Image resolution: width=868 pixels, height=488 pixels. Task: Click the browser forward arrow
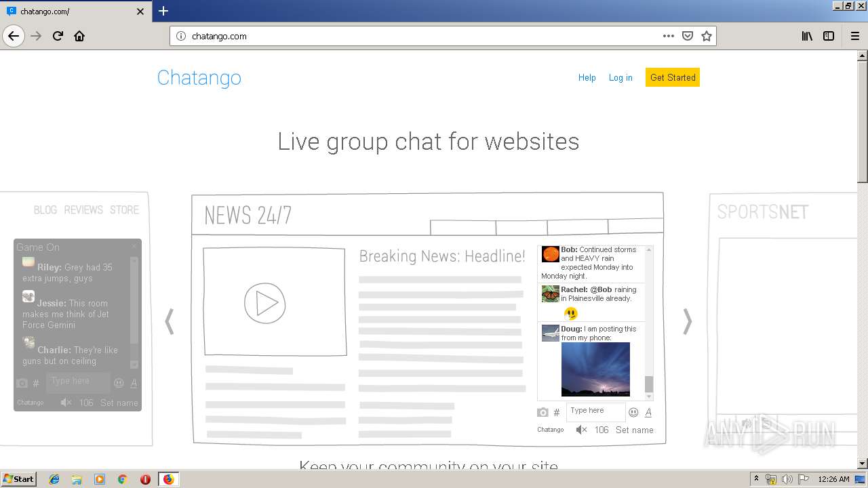[36, 36]
